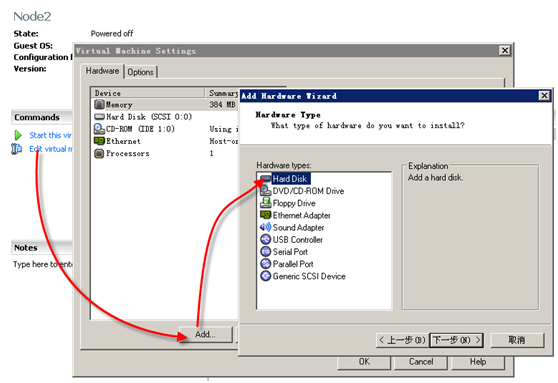This screenshot has height=383, width=558.
Task: Select Memory row label in device list
Action: tap(119, 105)
